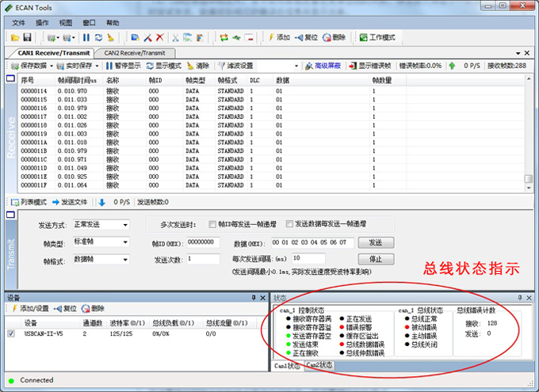Open 滤波设置 filter settings

coord(235,66)
